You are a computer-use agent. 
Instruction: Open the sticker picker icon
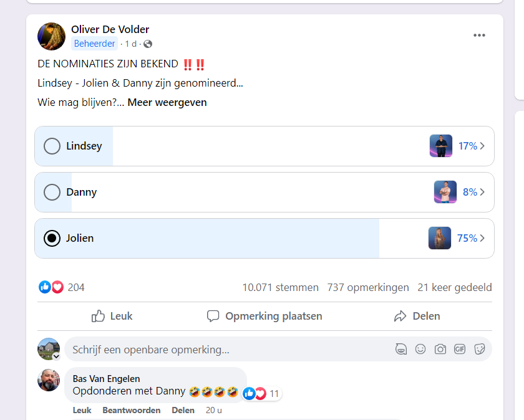479,349
